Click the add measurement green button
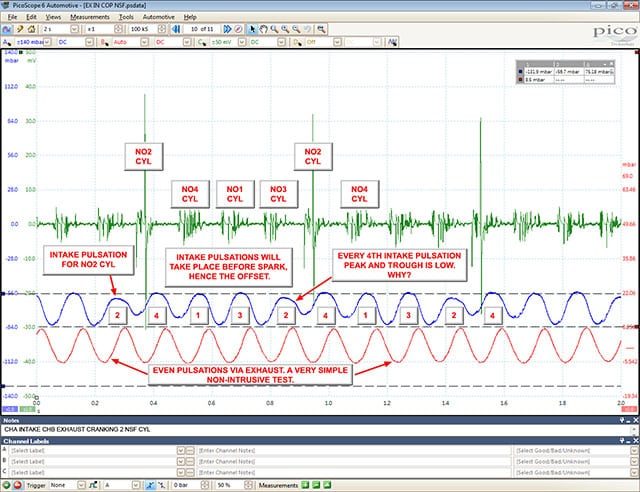640x492 pixels. 305,485
